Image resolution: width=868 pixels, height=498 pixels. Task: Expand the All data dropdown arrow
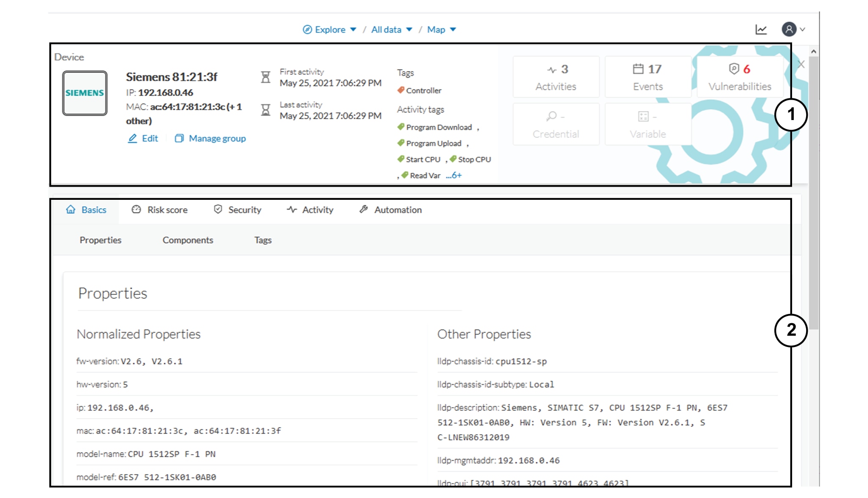pos(409,30)
